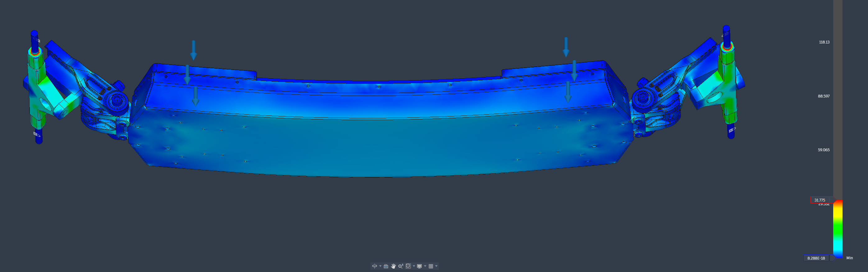Click the Grid and Snaps icon
The width and height of the screenshot is (868, 272).
point(431,266)
